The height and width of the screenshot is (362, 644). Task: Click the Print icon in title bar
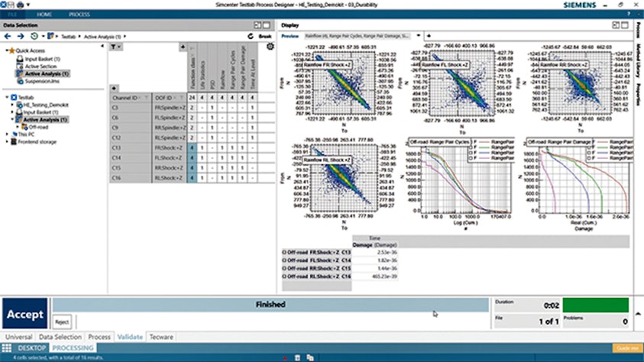20,5
